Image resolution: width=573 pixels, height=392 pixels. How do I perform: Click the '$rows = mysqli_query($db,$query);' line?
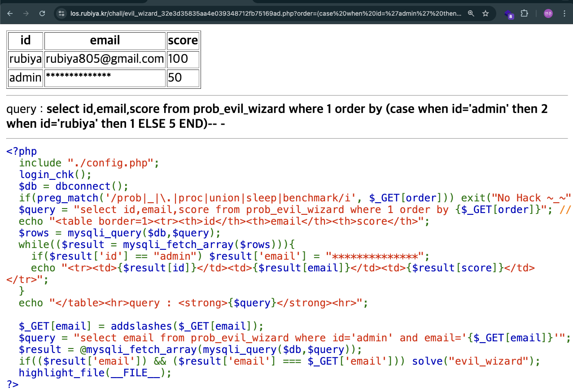(120, 233)
